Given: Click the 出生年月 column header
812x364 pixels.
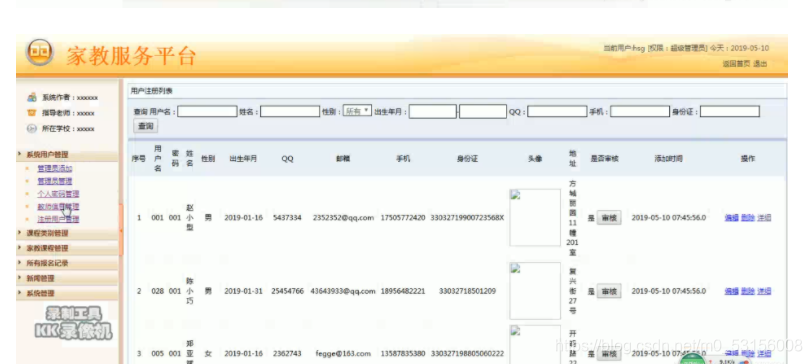Looking at the screenshot, I should pyautogui.click(x=243, y=159).
